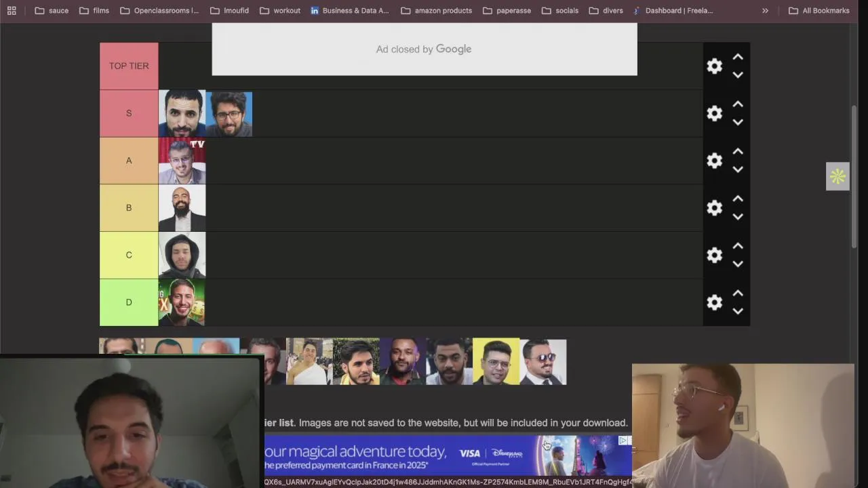Move D row up with arrow
The image size is (868, 488).
[x=738, y=293]
